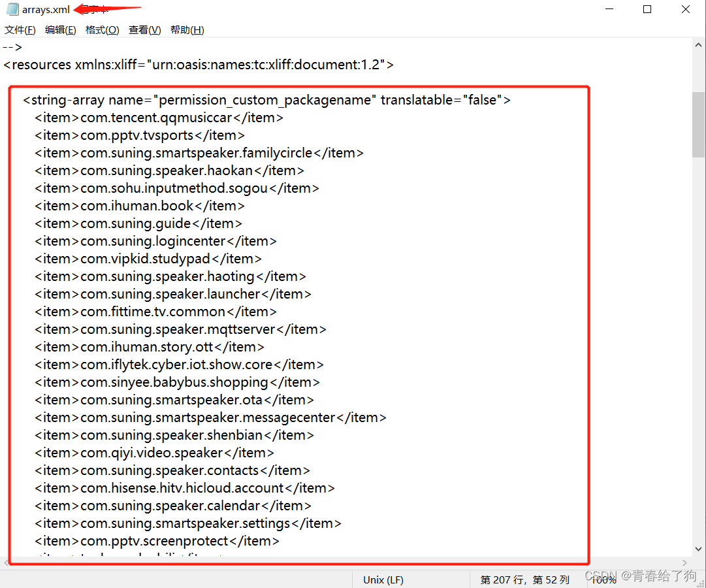
Task: Click the vertical scrollbar thumb
Action: click(x=698, y=124)
